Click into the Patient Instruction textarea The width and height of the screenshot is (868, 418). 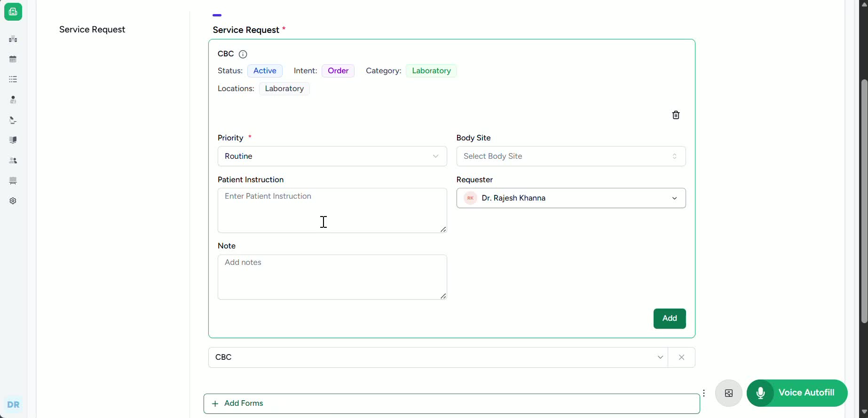332,210
